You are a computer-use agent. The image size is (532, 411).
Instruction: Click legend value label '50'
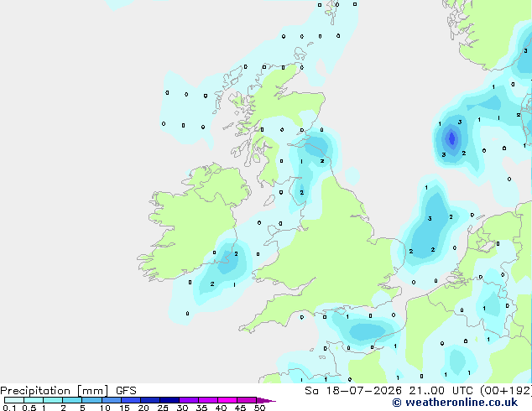[x=259, y=408]
